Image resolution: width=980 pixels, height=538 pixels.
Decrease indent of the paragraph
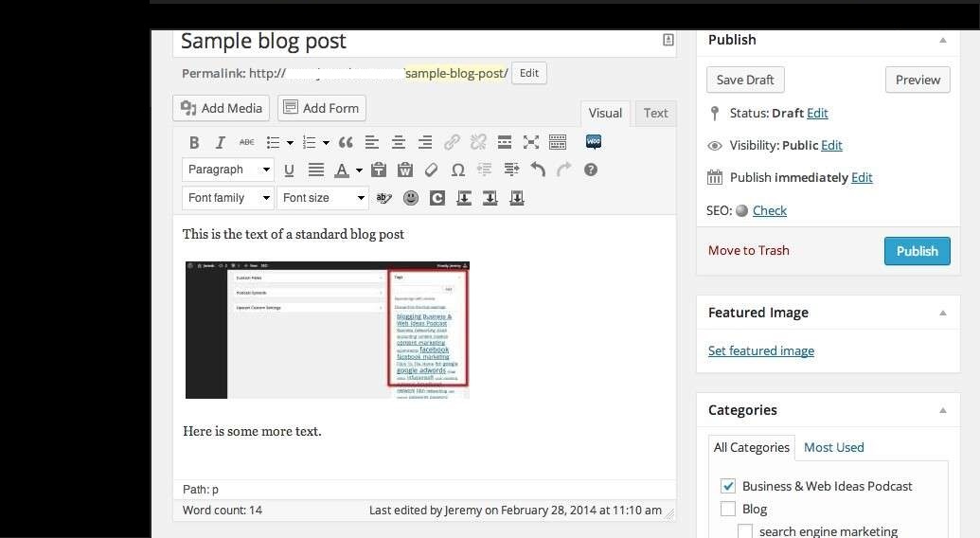tap(485, 170)
